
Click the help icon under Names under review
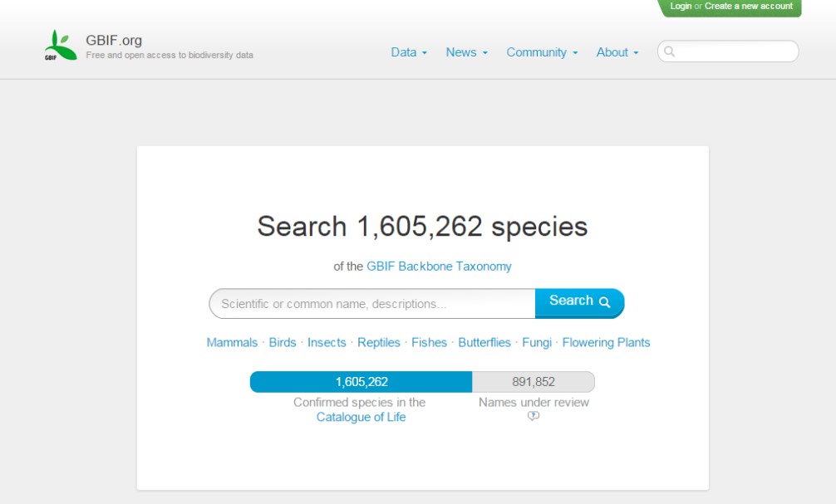click(x=534, y=417)
